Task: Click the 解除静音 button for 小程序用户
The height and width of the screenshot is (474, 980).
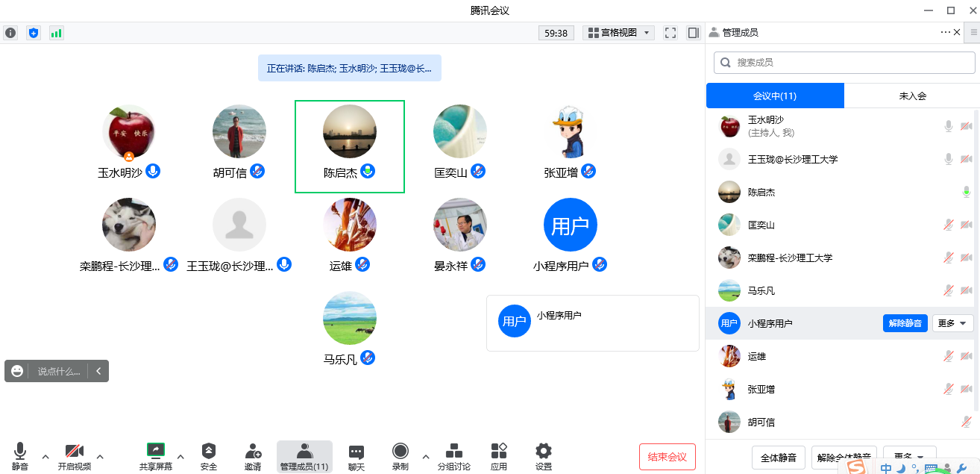Action: (905, 323)
